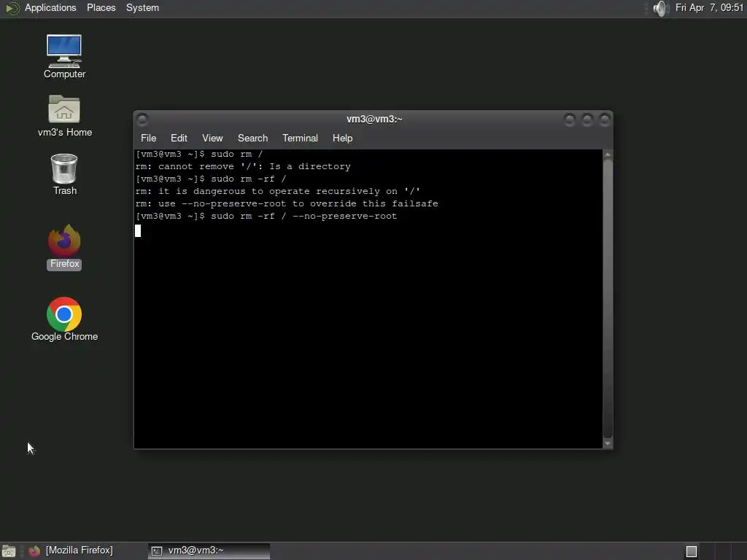Open the terminal Help menu
Viewport: 747px width, 560px height.
pos(342,138)
